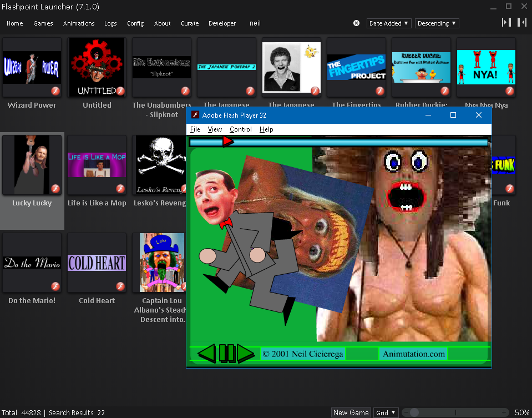Click the red marker on the animation progress bar
Viewport: 532px width, 418px height.
(x=227, y=142)
